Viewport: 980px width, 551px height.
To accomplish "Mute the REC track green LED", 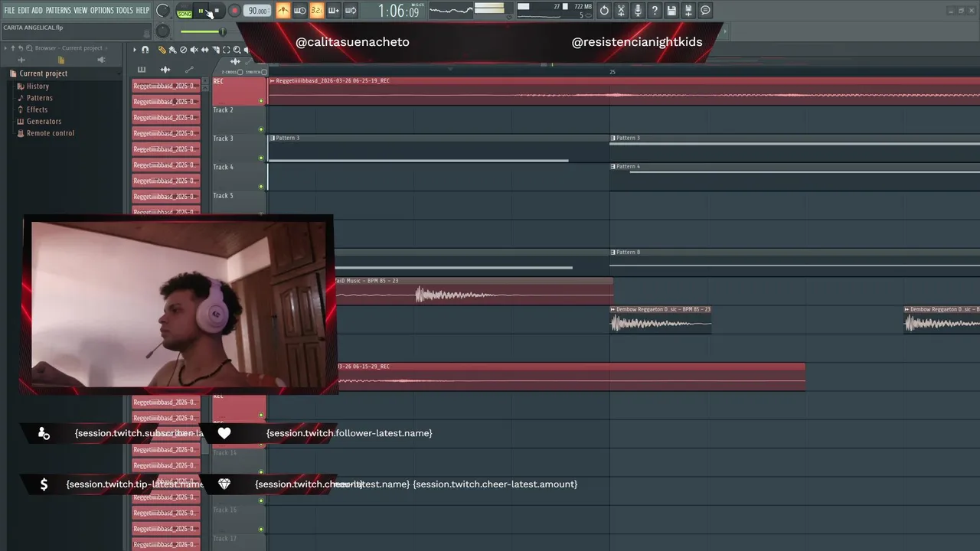I will pyautogui.click(x=261, y=101).
